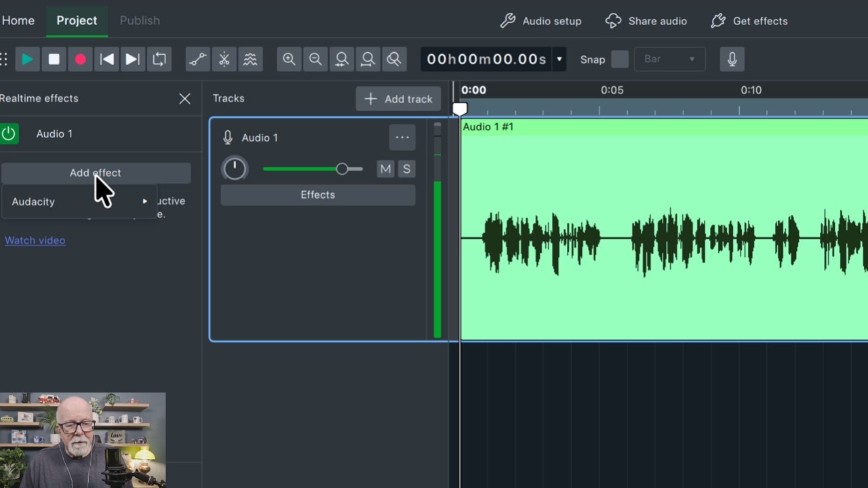Image resolution: width=868 pixels, height=488 pixels.
Task: Click the Tracks panel heading
Action: coord(229,98)
